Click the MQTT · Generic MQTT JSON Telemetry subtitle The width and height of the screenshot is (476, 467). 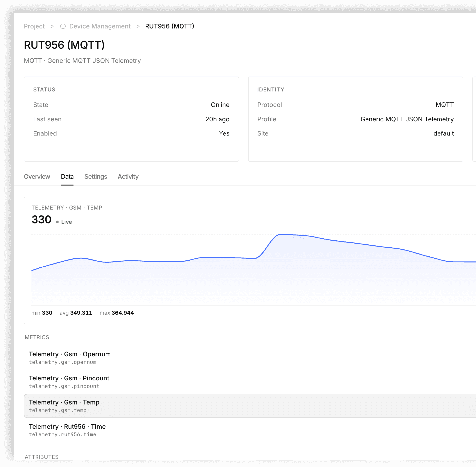[82, 61]
